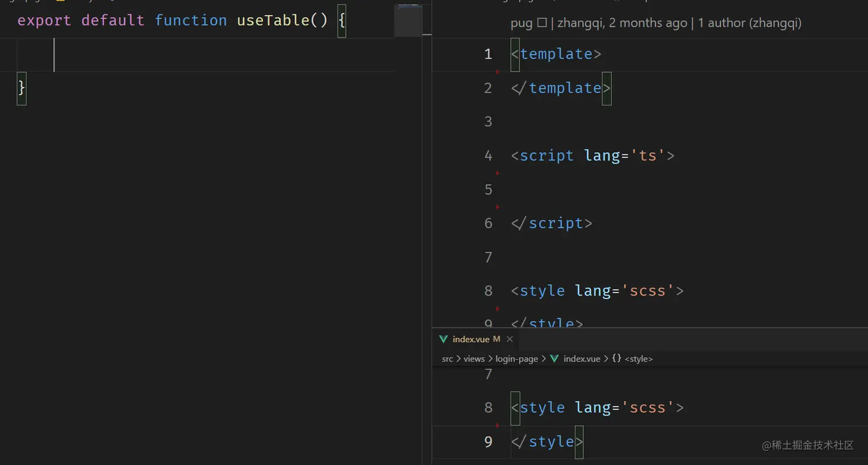Click line number 5 in the gutter

[x=488, y=189]
